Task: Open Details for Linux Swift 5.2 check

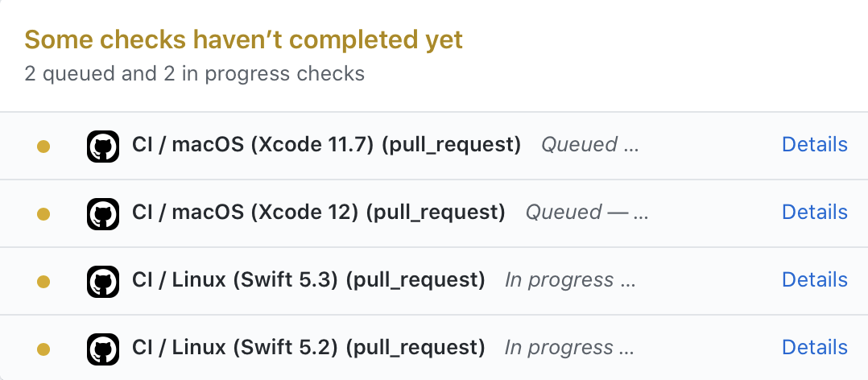Action: click(814, 347)
